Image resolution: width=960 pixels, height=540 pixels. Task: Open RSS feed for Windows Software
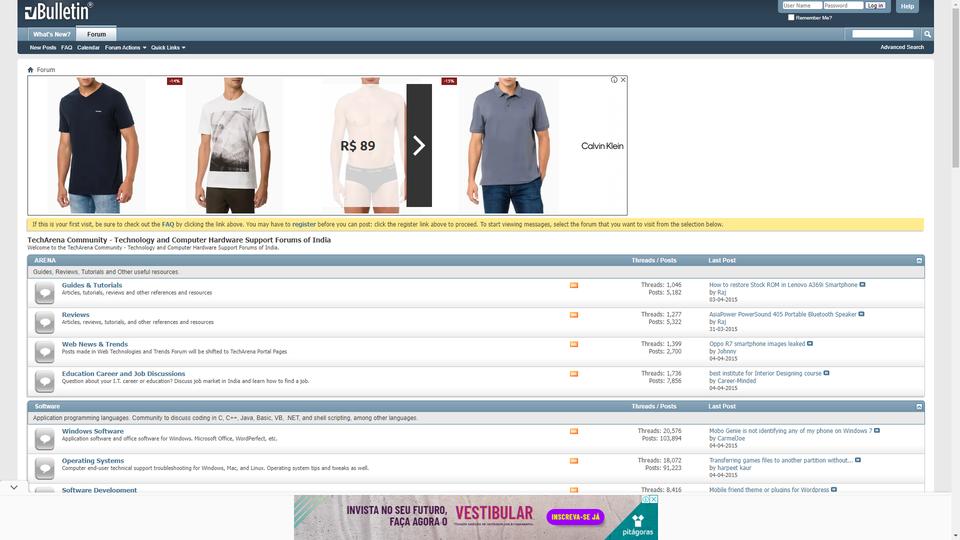click(x=574, y=431)
